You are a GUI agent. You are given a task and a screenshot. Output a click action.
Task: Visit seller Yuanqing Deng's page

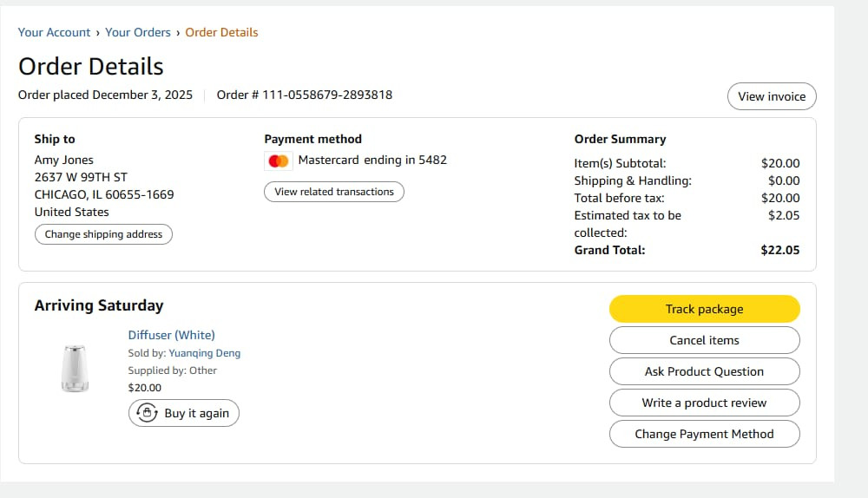(204, 353)
